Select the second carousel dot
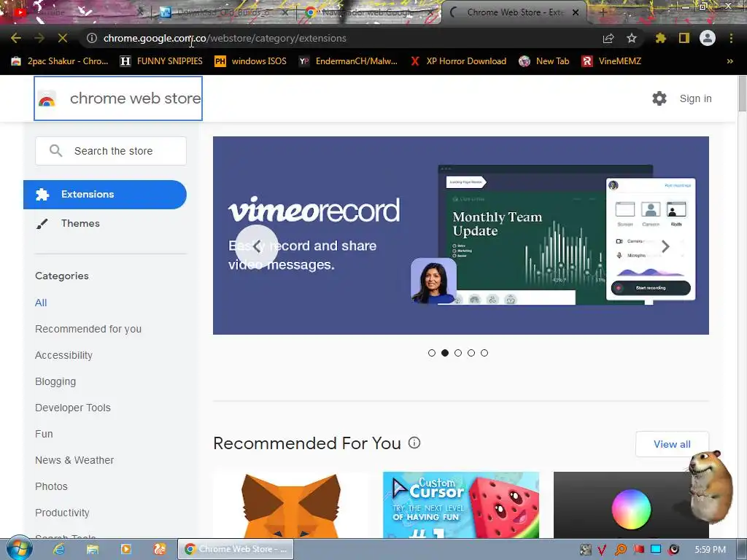 coord(445,353)
